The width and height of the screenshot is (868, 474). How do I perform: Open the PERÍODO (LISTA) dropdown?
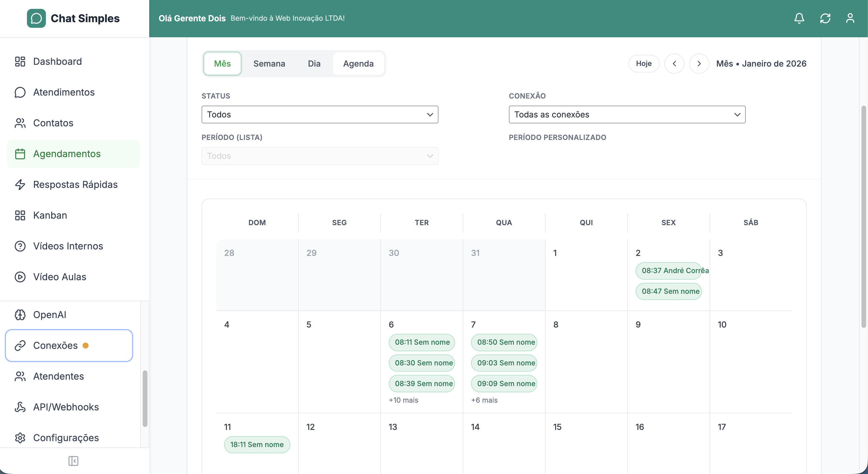[319, 156]
